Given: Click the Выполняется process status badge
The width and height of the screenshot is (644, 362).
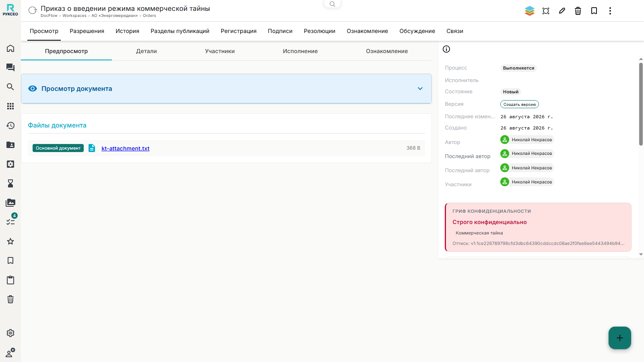Looking at the screenshot, I should click(518, 68).
